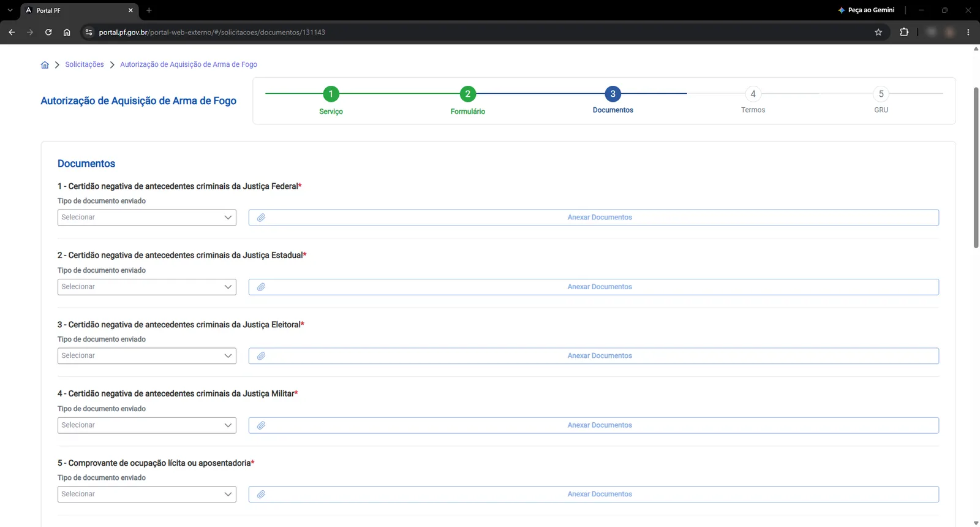Screen dimensions: 980x527
Task: Open the browser extensions puzzle icon
Action: [x=904, y=32]
